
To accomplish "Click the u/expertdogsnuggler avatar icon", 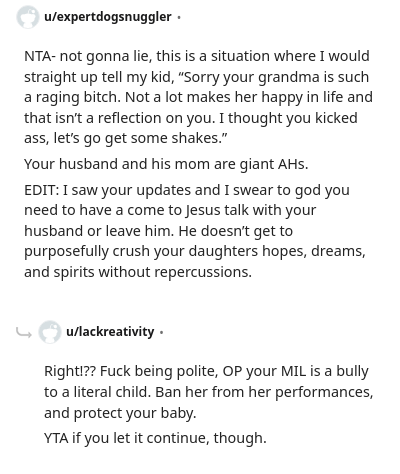I will [x=28, y=17].
